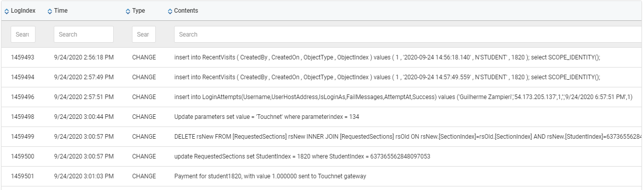The image size is (644, 190).
Task: Select the Payment for student1820 entry
Action: coord(270,176)
